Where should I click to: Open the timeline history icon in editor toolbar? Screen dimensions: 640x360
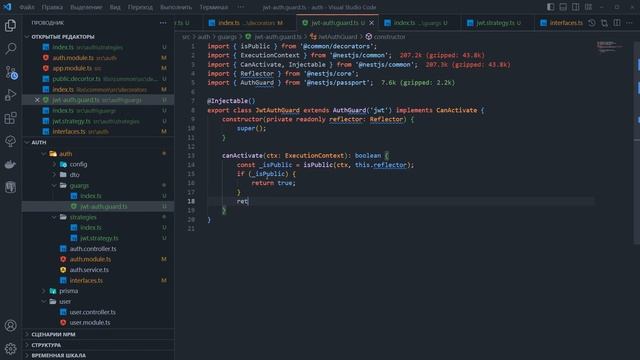point(592,23)
